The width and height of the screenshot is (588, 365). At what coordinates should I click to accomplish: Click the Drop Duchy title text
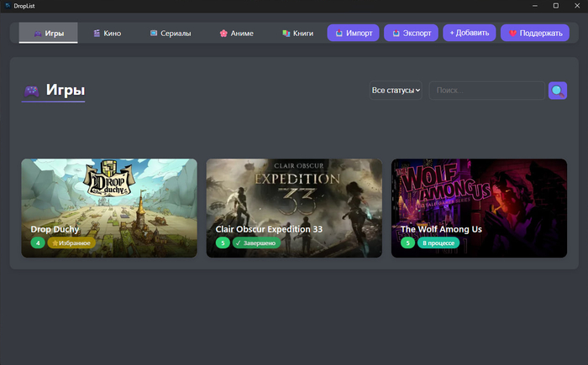click(x=55, y=229)
